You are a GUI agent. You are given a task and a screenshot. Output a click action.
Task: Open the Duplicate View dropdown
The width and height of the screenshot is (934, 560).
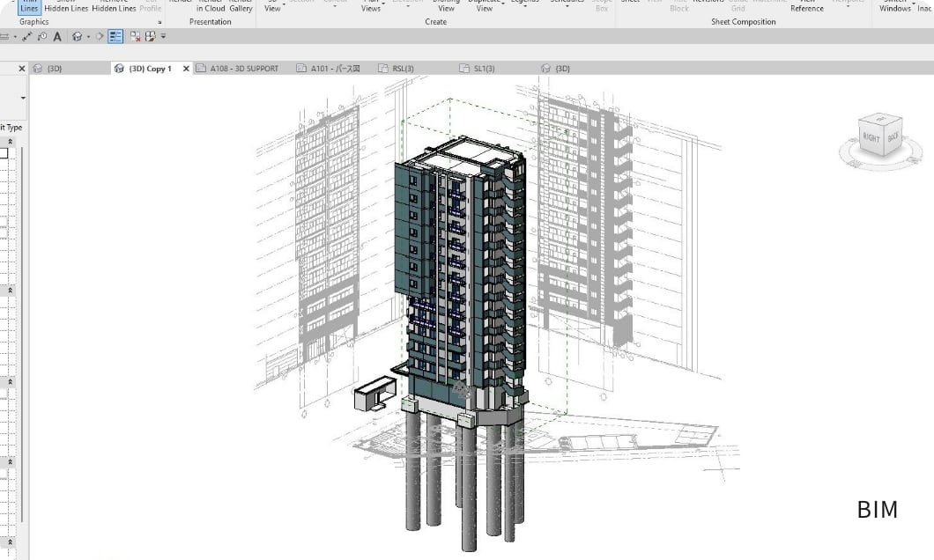[x=484, y=7]
